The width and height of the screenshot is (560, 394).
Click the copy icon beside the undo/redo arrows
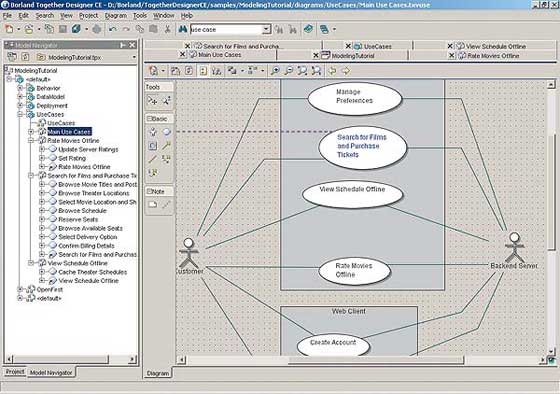click(x=140, y=29)
